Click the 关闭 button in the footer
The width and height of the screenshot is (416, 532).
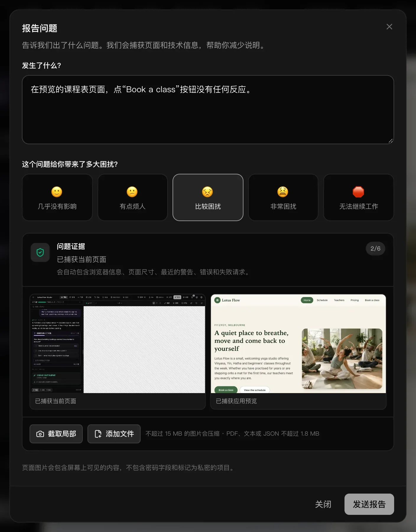[323, 504]
